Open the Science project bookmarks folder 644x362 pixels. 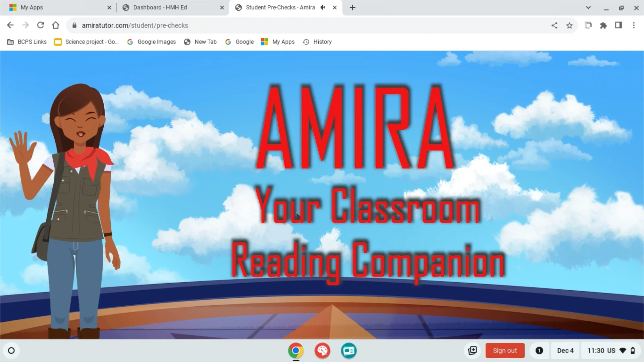coord(86,42)
